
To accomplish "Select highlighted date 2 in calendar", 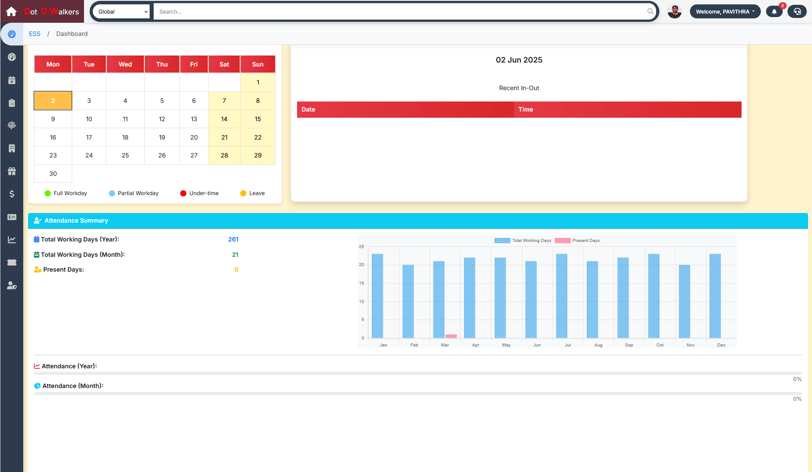I will coord(53,101).
